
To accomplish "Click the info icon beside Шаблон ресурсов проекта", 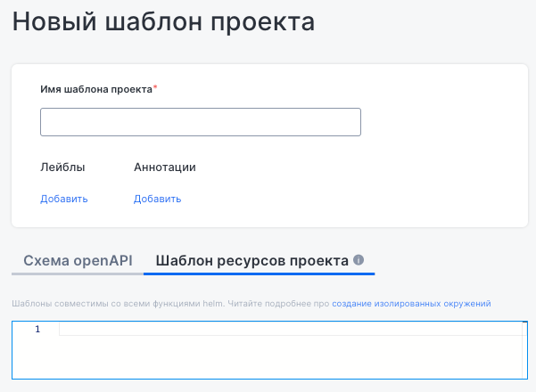I will coord(359,260).
